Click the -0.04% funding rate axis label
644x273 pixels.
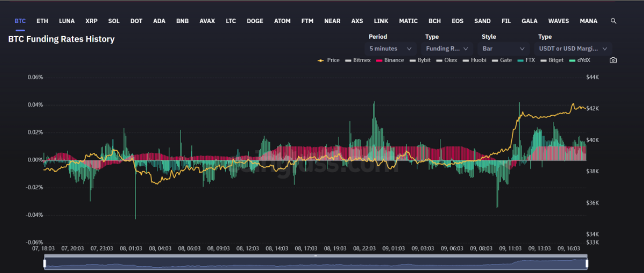coord(34,215)
